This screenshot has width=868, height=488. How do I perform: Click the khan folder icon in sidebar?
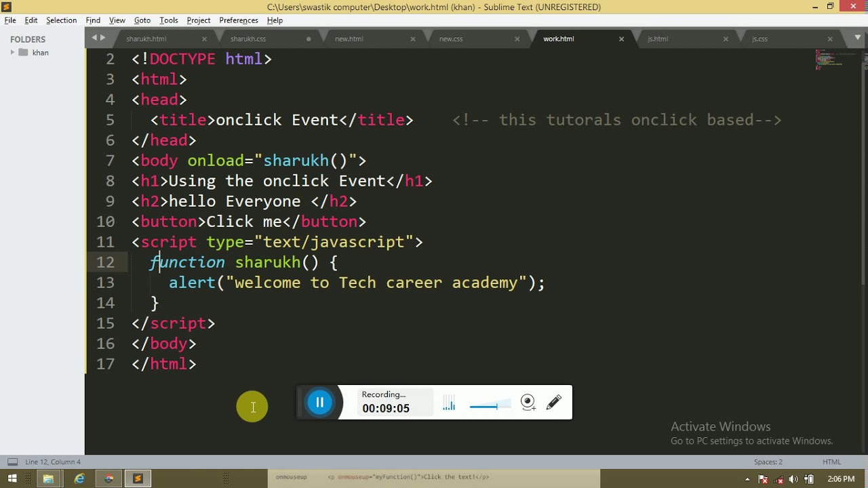[x=23, y=52]
